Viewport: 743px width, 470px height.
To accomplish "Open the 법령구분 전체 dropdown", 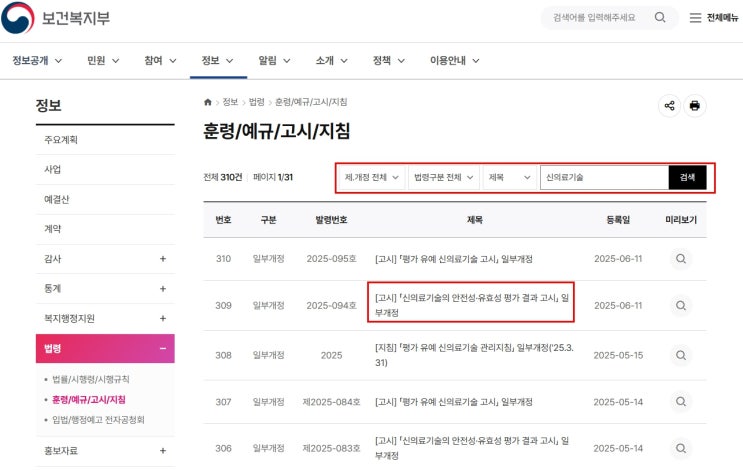I will pos(444,177).
